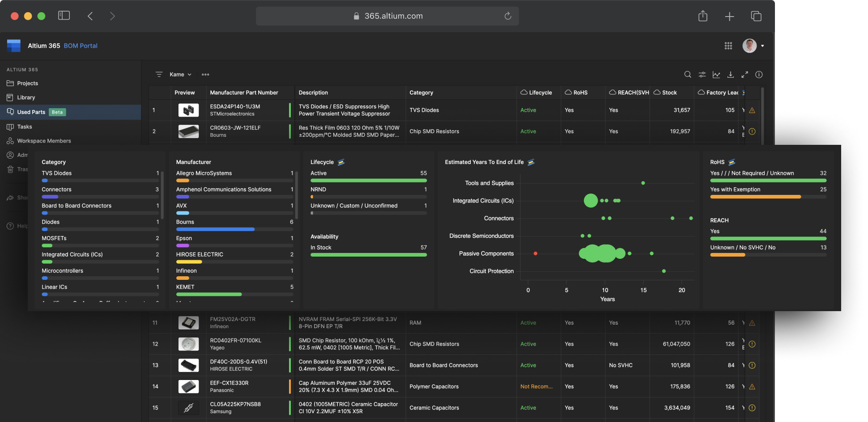Screen dimensions: 868x422
Task: Expand the table to full screen
Action: tap(745, 75)
